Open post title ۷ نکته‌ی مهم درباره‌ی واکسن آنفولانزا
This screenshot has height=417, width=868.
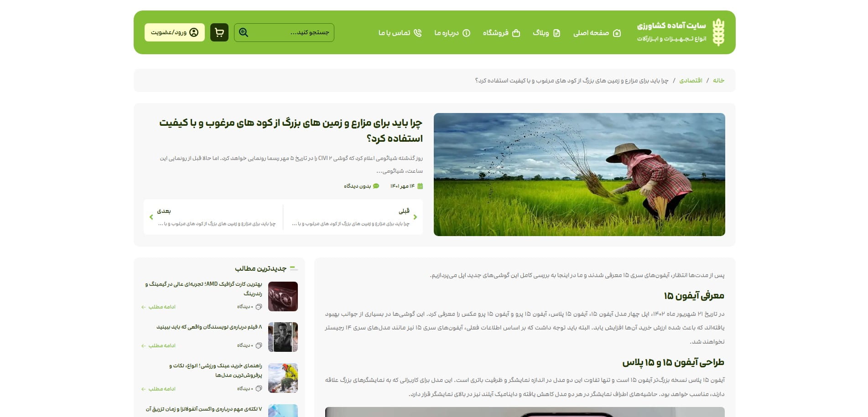tap(204, 409)
